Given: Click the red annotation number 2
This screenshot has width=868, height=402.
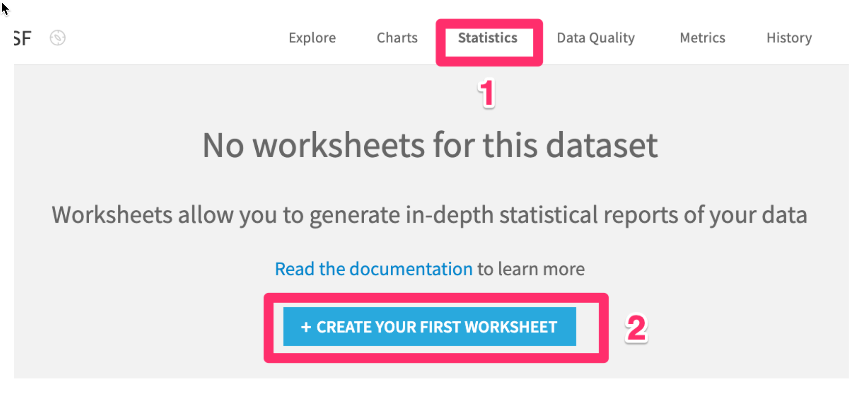Looking at the screenshot, I should [x=636, y=328].
